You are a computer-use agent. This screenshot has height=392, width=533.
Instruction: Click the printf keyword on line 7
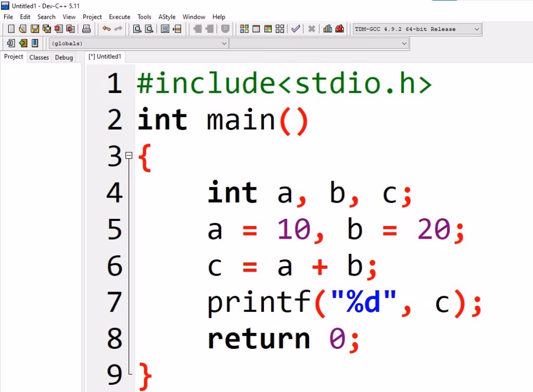point(259,303)
